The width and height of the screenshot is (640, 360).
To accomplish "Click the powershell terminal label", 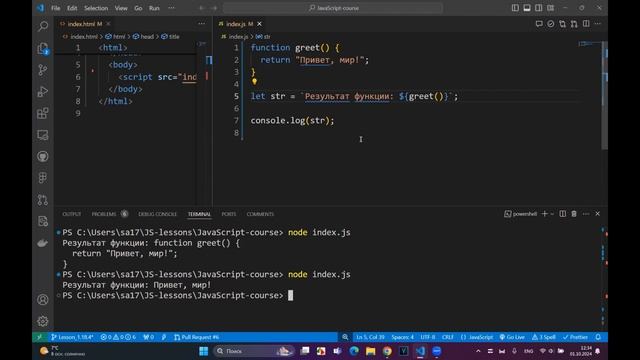I will click(521, 213).
